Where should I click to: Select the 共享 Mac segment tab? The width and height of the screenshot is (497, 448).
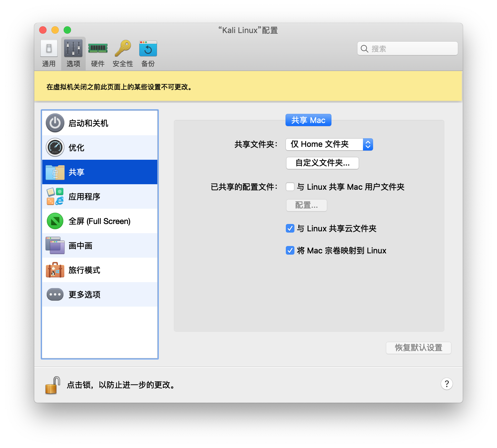[308, 120]
